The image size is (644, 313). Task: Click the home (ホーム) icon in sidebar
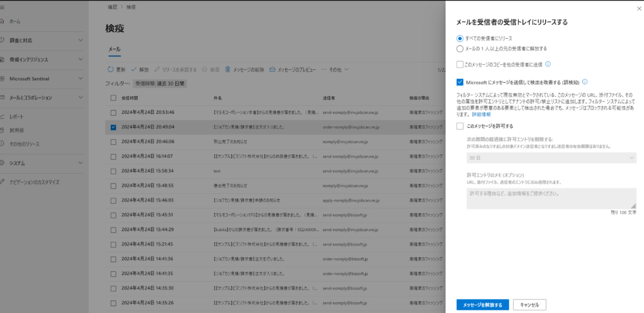pyautogui.click(x=3, y=21)
